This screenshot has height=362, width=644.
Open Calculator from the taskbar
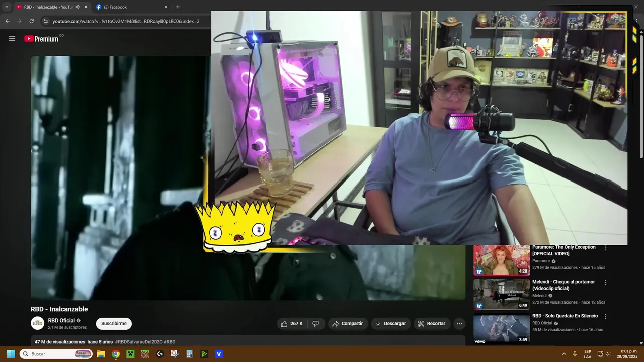[189, 354]
